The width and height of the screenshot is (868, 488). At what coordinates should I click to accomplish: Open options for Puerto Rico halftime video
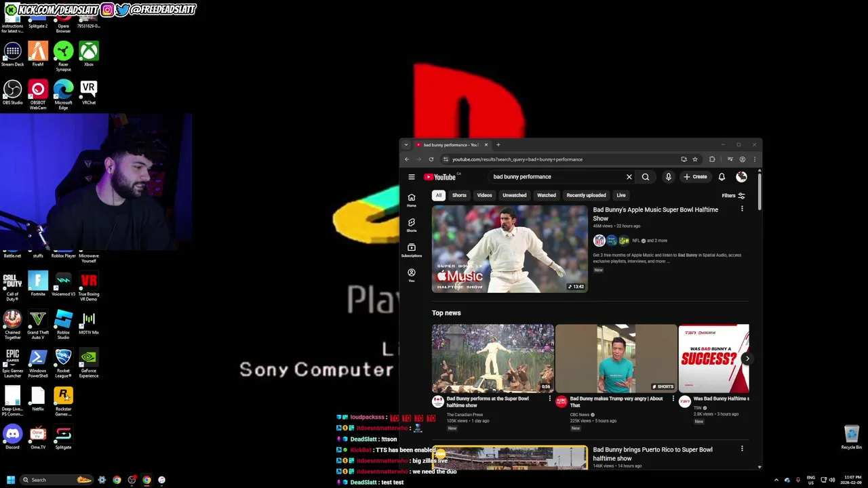click(x=742, y=449)
